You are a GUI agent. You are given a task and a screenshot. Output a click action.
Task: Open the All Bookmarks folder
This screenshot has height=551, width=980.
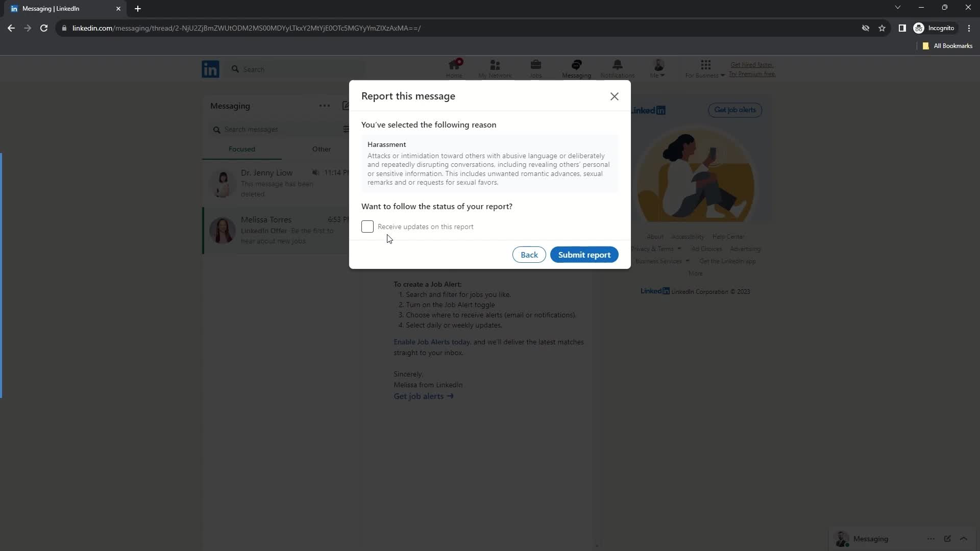click(x=948, y=46)
